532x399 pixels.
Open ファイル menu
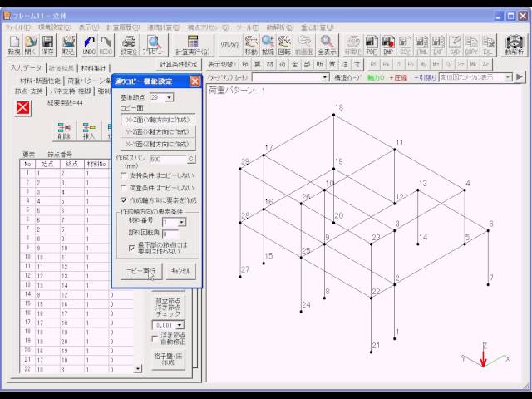coord(18,27)
